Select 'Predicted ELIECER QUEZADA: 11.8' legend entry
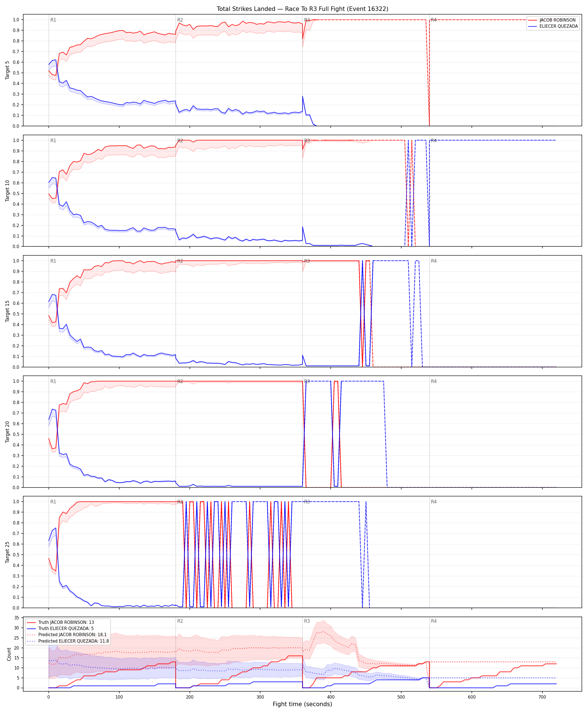The image size is (588, 714). pyautogui.click(x=73, y=641)
